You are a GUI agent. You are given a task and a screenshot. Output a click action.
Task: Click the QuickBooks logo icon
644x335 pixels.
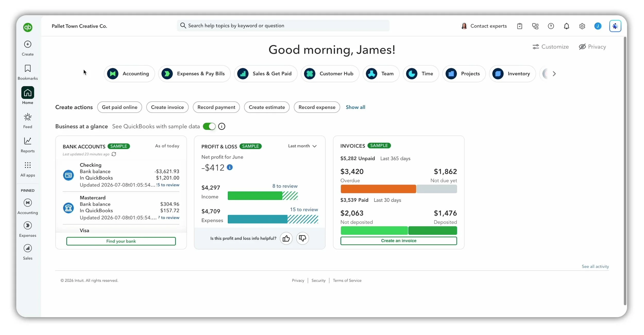[x=28, y=27]
